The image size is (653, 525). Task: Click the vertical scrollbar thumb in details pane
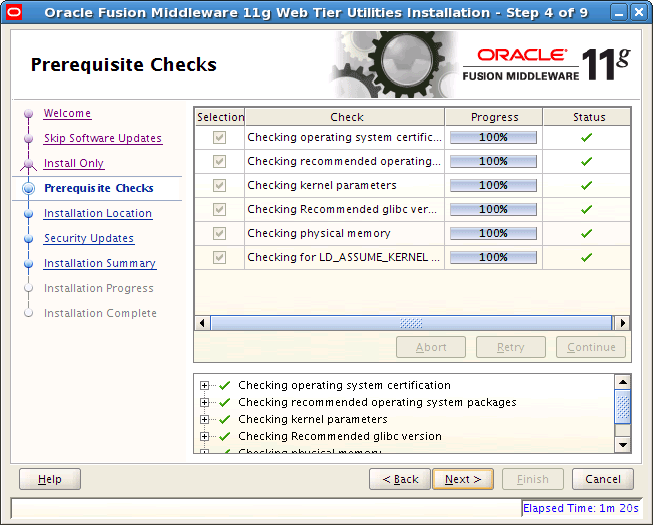(623, 407)
